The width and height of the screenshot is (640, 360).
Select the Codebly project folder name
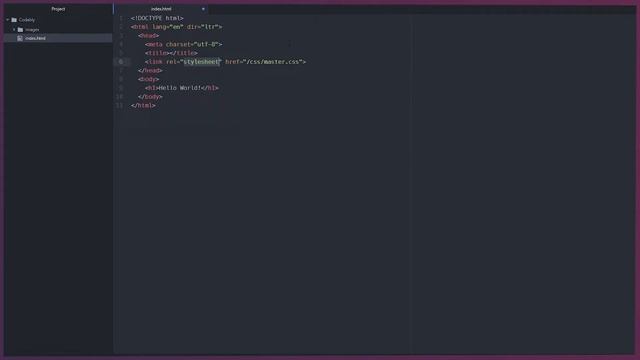coord(27,20)
